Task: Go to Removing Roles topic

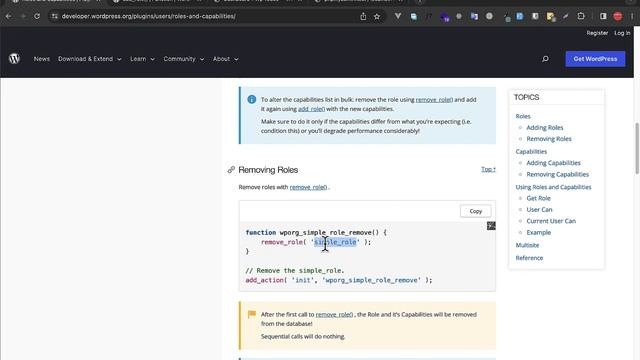Action: click(x=549, y=139)
